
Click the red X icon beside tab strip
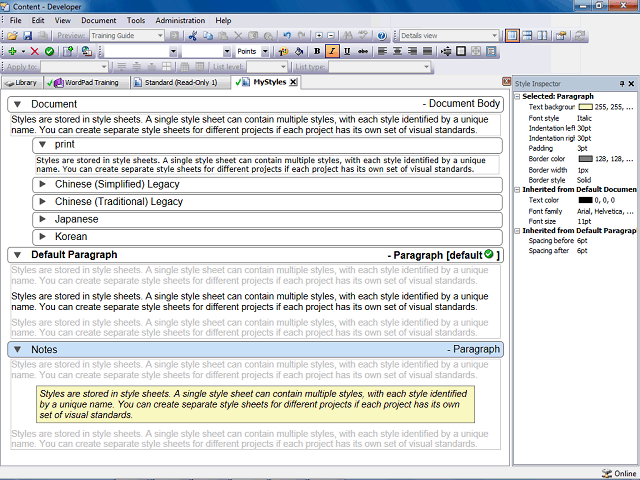pos(507,81)
